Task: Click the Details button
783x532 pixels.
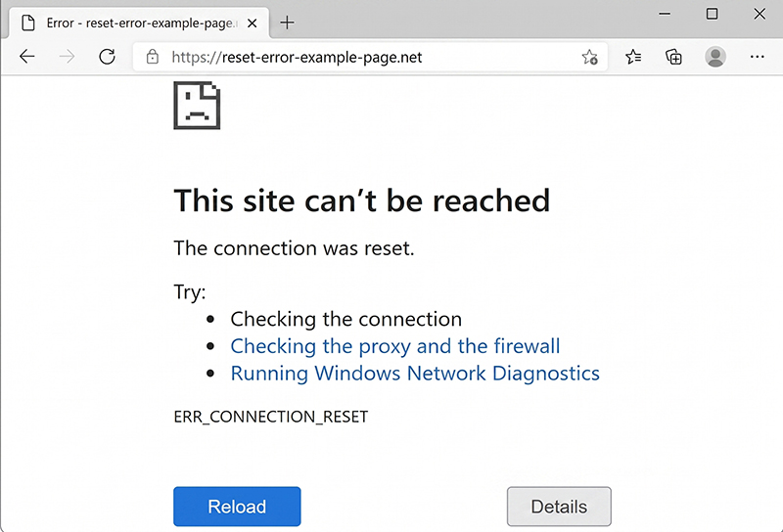Action: (559, 507)
